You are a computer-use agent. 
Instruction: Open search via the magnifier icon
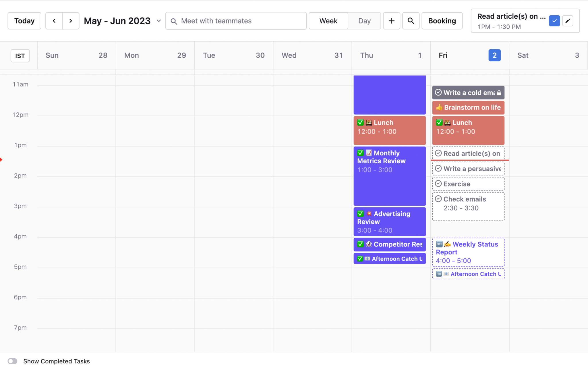point(411,21)
